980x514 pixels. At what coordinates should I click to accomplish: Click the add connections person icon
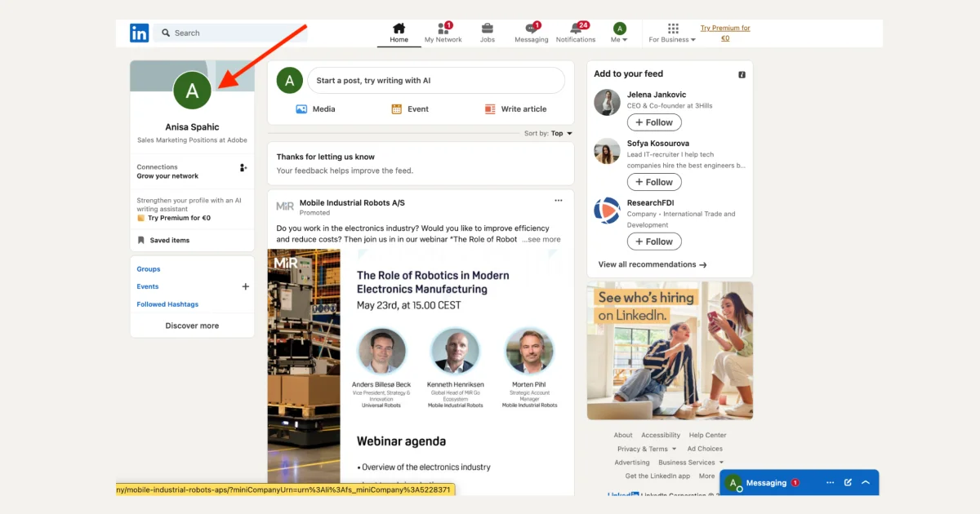coord(243,167)
